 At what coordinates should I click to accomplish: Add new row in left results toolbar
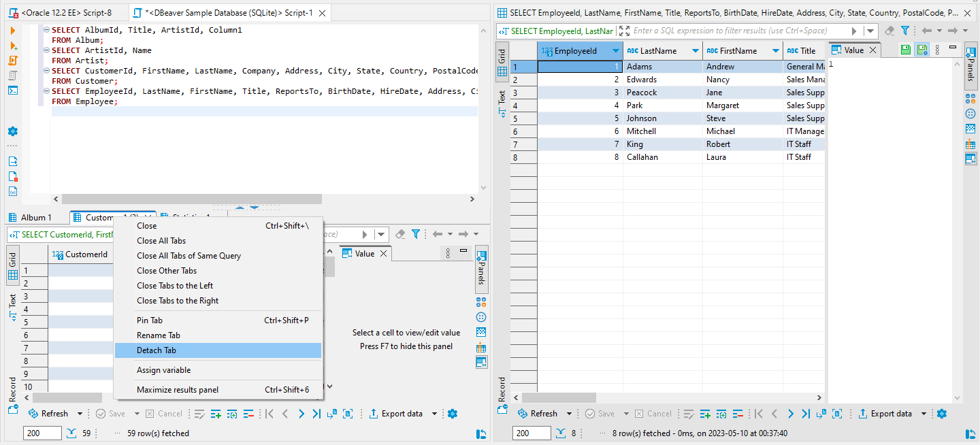point(216,414)
